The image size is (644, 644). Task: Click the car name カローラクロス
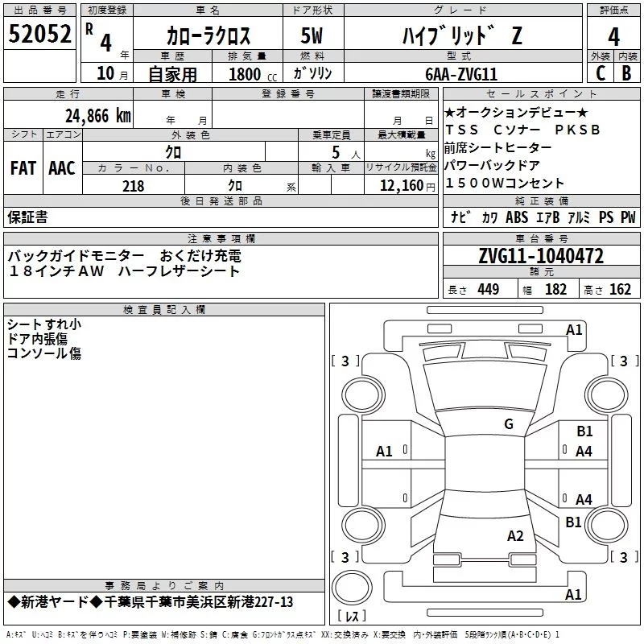(208, 35)
